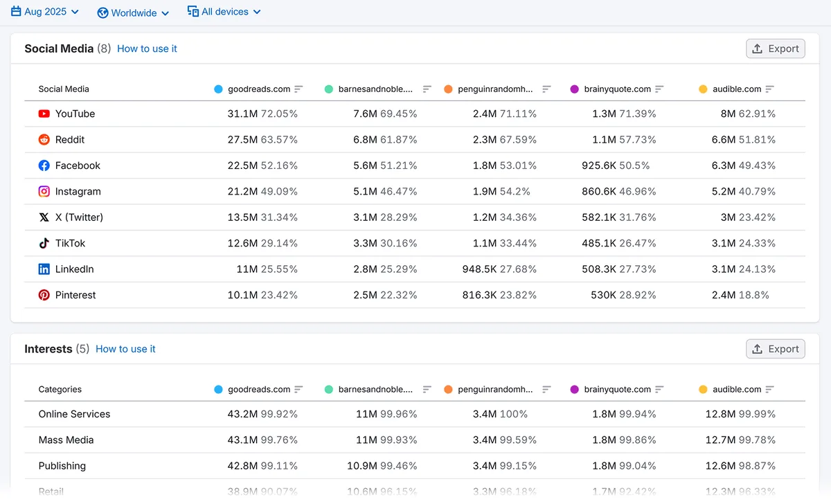Select the 'Mass Media' category row label
The width and height of the screenshot is (831, 504).
pyautogui.click(x=66, y=440)
